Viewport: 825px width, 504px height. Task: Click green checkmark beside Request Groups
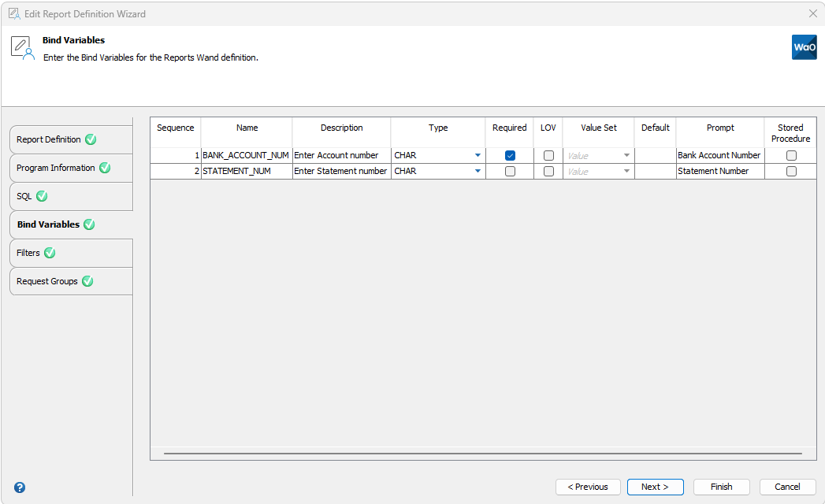87,281
